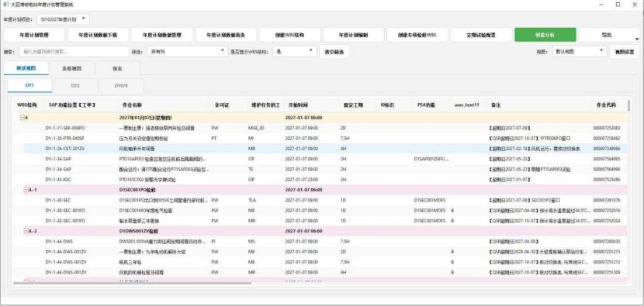
Task: Open the 视图 dropdown showing 默认视图
Action: pos(579,52)
